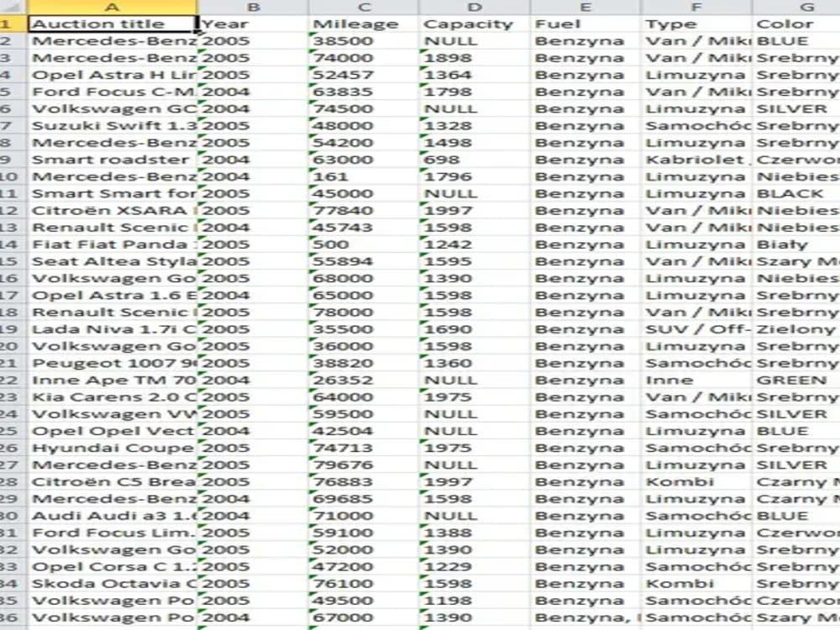Click the 'BLACK' color cell
The height and width of the screenshot is (630, 840).
796,193
